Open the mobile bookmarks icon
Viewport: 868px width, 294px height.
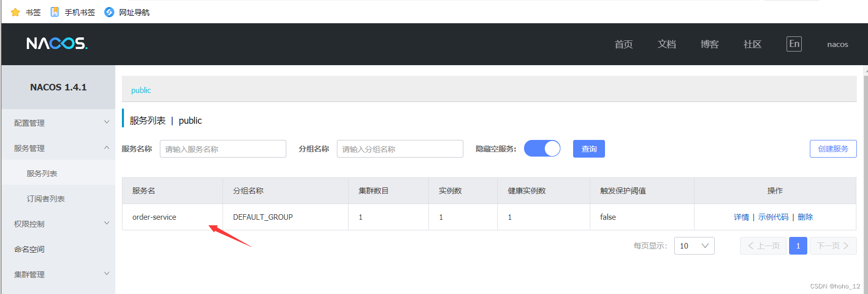tap(55, 12)
